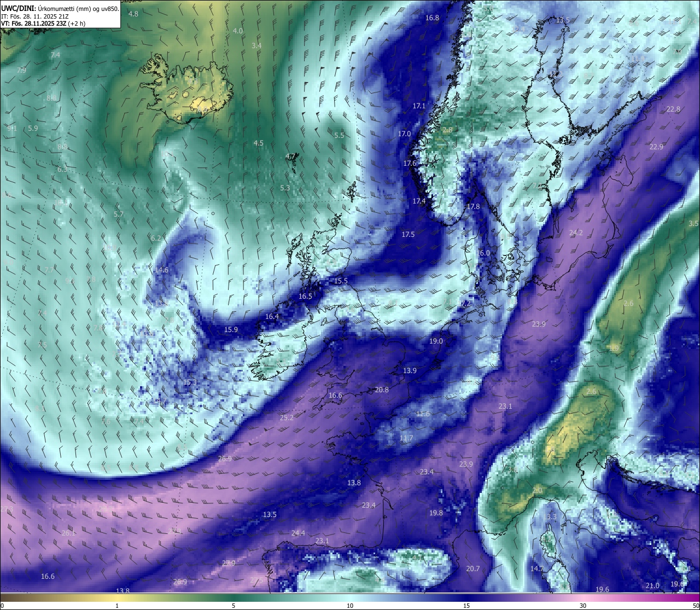700x610 pixels.
Task: Click the value 15.9 west of Ireland
Action: [x=231, y=330]
